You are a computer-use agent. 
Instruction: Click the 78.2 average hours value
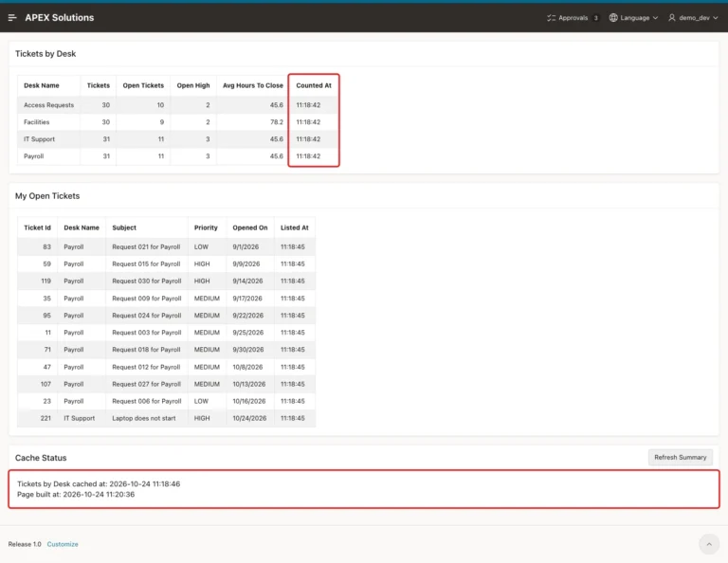276,122
